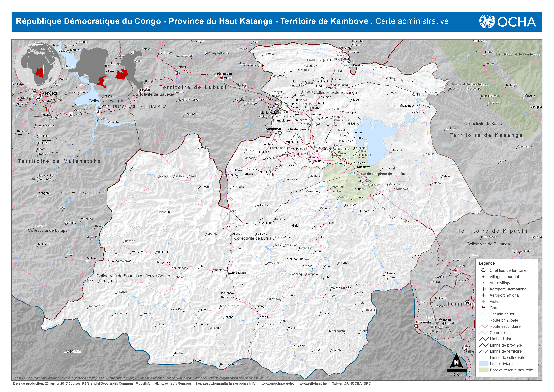Click the Piste pink plane icon in legend
554x392 pixels.
pos(484,301)
